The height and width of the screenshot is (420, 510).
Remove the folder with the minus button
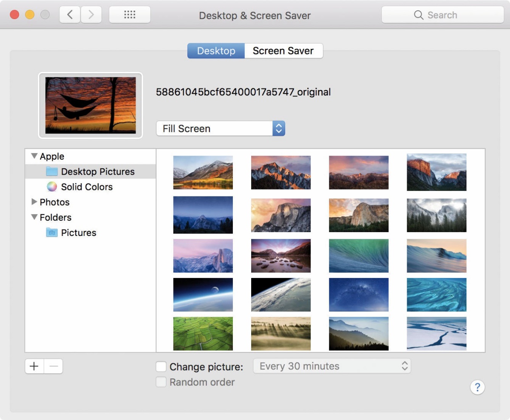pos(54,366)
